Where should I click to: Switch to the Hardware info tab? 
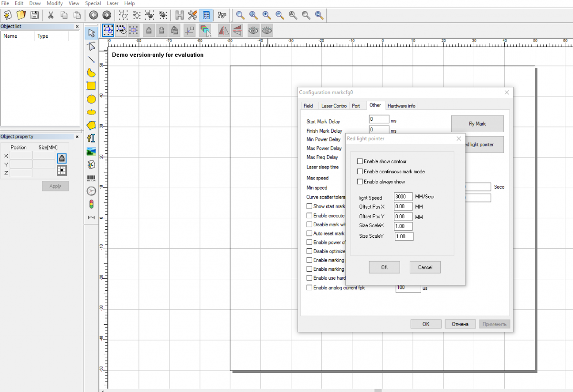point(401,106)
